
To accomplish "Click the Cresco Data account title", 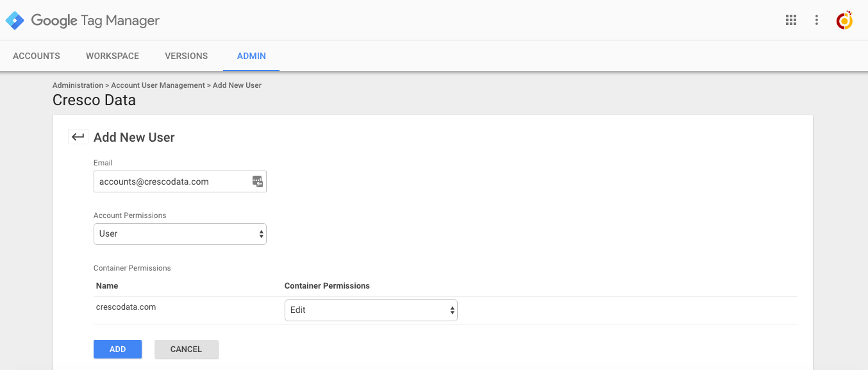I will (94, 101).
